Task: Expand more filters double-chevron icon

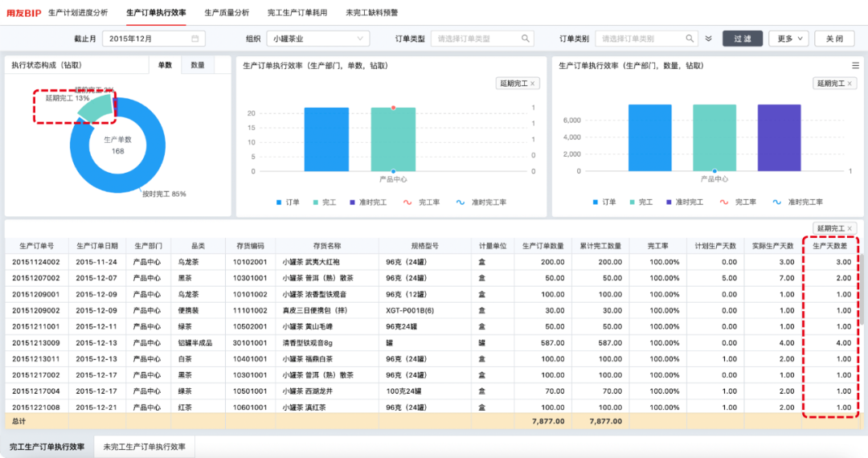Action: coord(709,39)
